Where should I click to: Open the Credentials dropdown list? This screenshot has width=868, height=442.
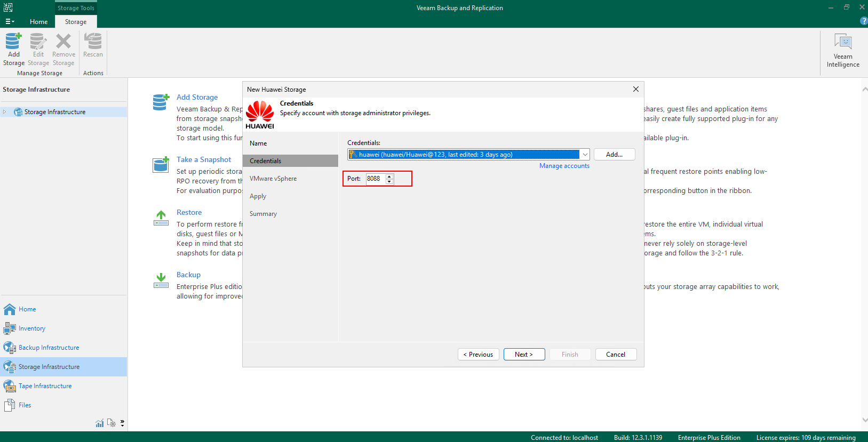pyautogui.click(x=585, y=155)
